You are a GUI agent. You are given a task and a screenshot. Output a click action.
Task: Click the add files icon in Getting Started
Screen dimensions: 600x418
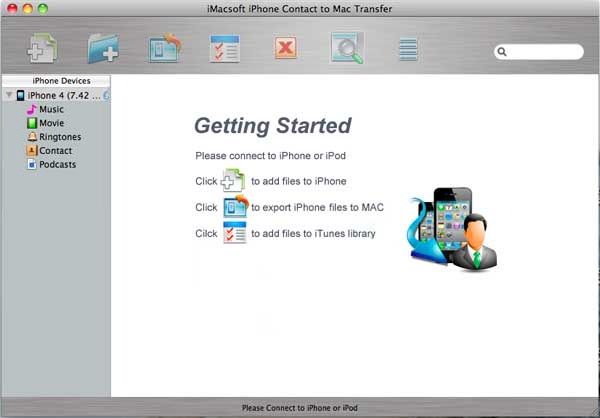pos(233,180)
